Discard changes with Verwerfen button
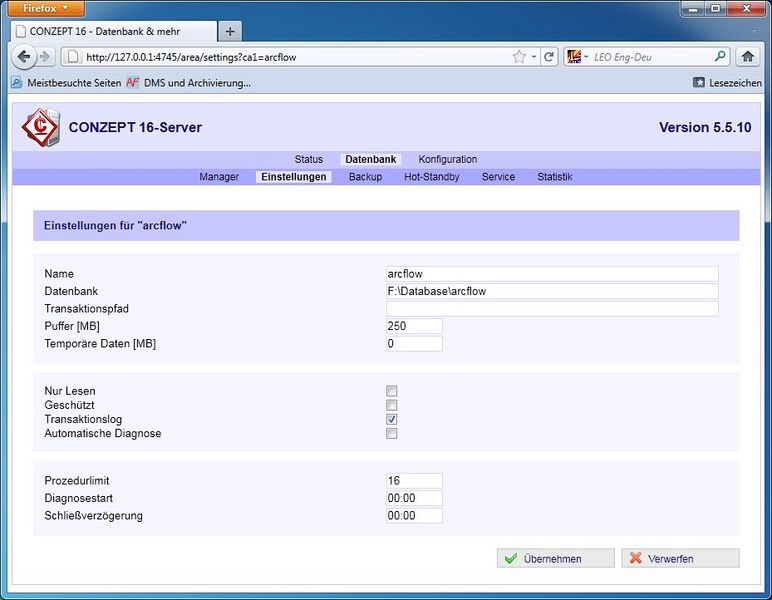Image resolution: width=772 pixels, height=600 pixels. pos(680,559)
